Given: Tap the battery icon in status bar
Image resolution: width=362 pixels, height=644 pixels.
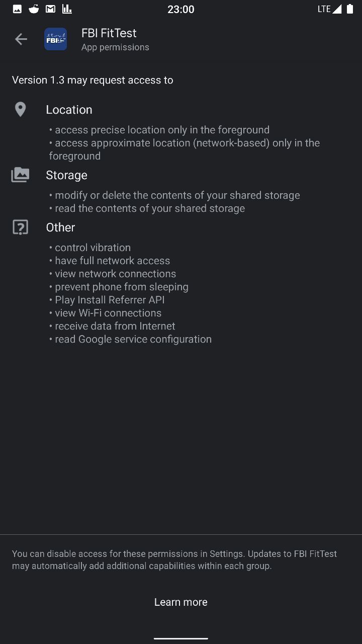Looking at the screenshot, I should click(x=350, y=9).
